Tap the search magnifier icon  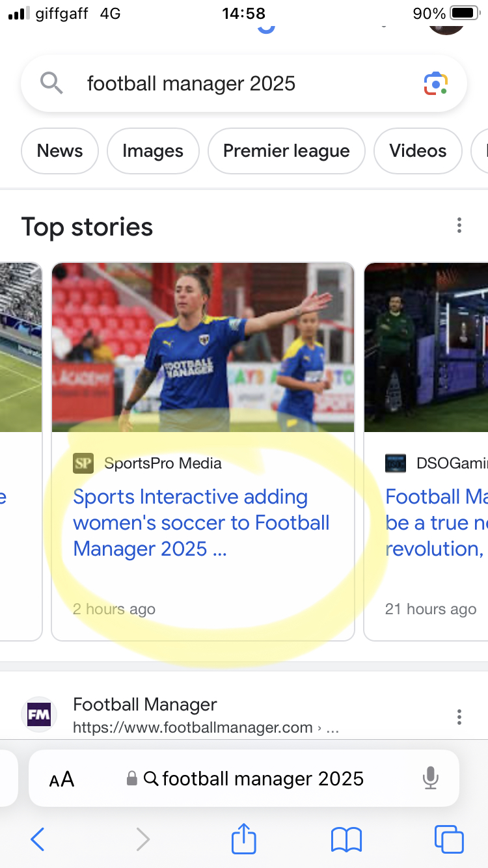[51, 84]
